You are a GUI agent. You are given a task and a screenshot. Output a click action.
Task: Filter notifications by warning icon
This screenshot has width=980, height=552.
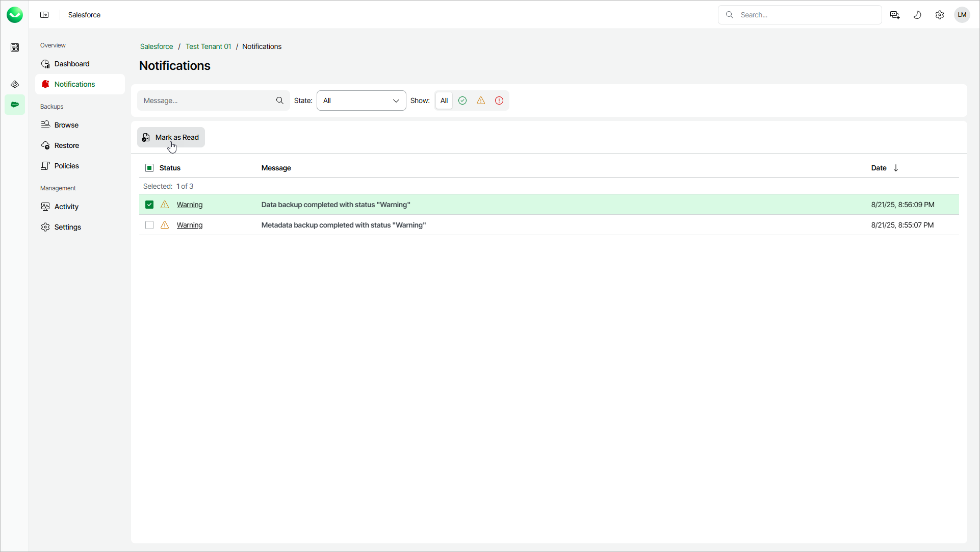pyautogui.click(x=481, y=101)
